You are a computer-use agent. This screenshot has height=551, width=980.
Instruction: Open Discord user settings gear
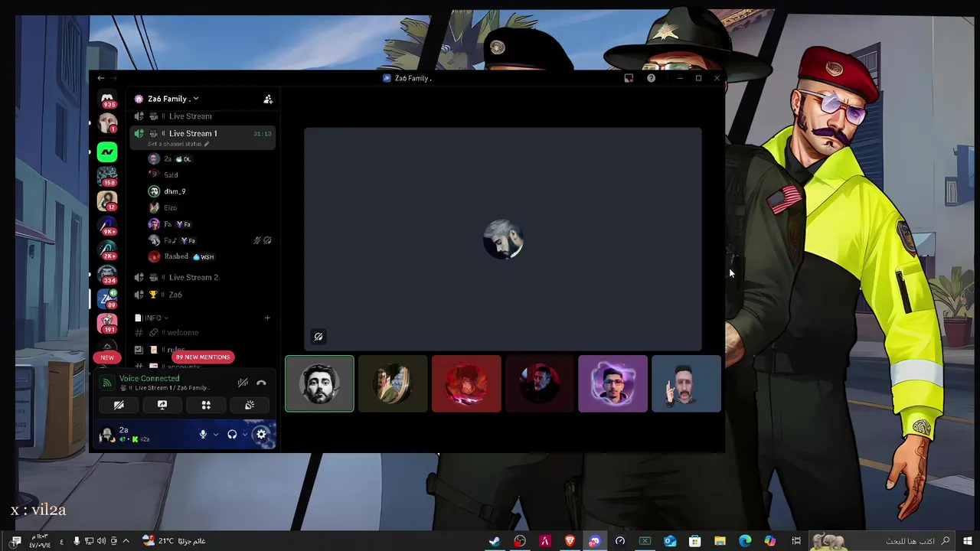pyautogui.click(x=261, y=435)
